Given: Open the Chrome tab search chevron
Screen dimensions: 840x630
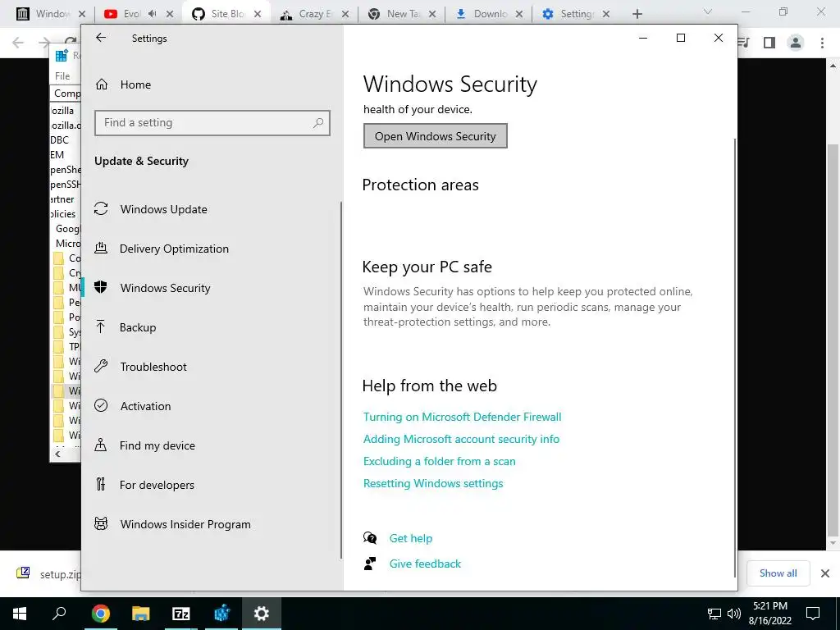Looking at the screenshot, I should pyautogui.click(x=707, y=11).
